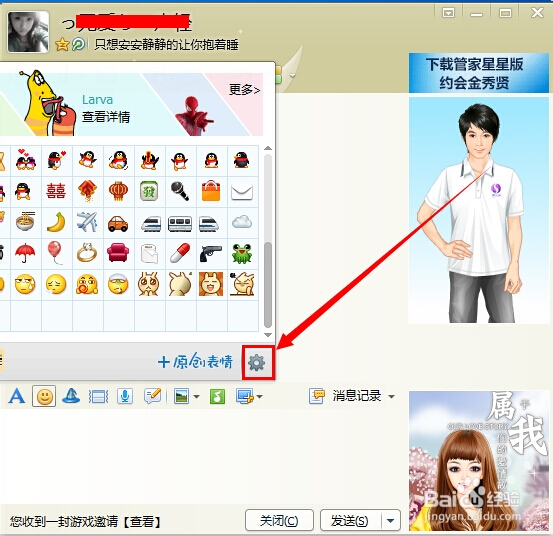Insert the mahjong 發 tile emoticon
The height and width of the screenshot is (536, 553).
149,191
